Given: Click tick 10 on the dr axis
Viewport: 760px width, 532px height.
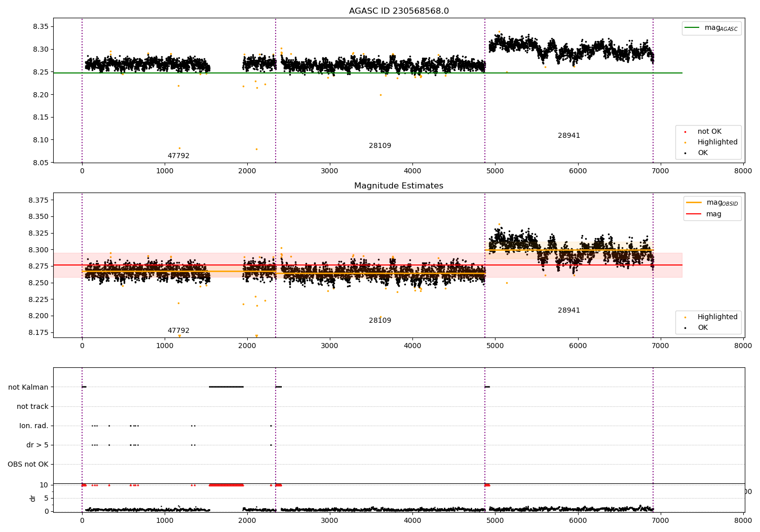Looking at the screenshot, I should pos(44,485).
